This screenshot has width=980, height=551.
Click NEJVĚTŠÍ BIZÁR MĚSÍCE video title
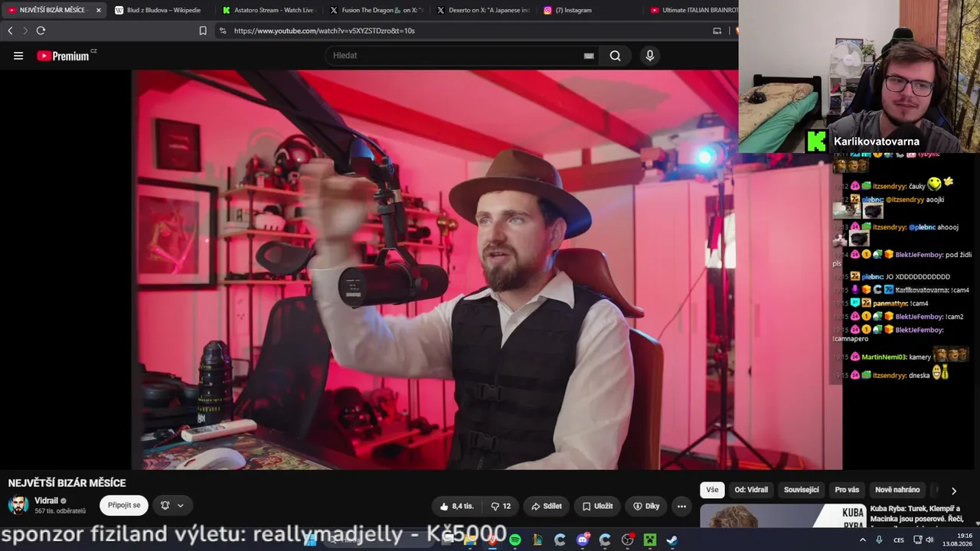click(67, 483)
